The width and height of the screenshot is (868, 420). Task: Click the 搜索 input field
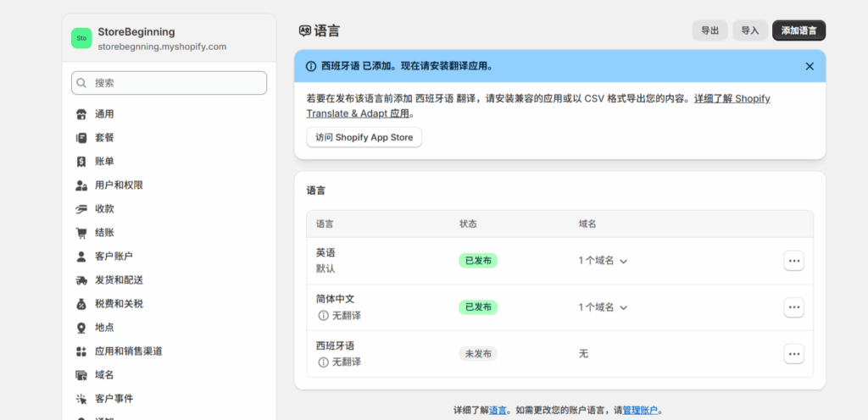point(170,83)
